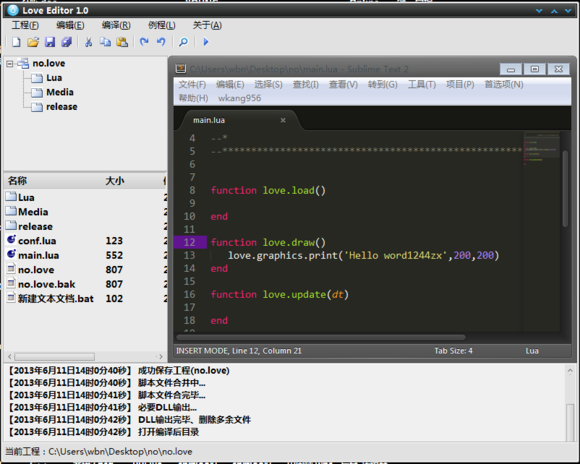Click the Paste clipboard toolbar icon
The height and width of the screenshot is (464, 580).
coord(122,42)
